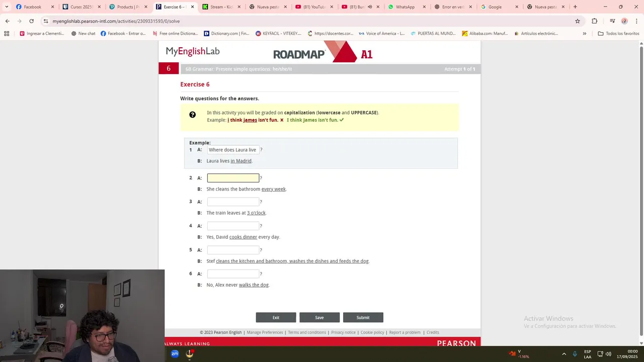Open the Chrome three-dot menu

click(x=636, y=21)
